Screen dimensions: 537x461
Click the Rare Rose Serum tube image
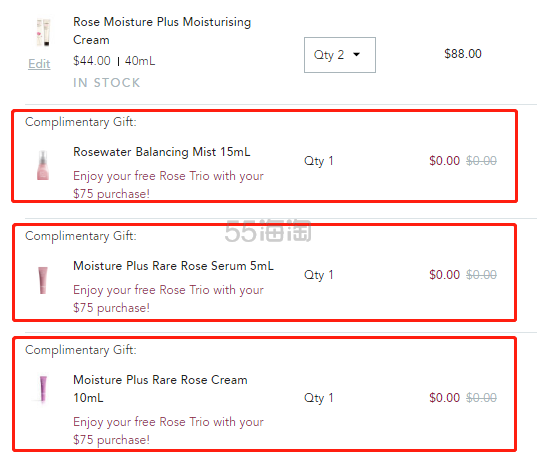pyautogui.click(x=43, y=280)
